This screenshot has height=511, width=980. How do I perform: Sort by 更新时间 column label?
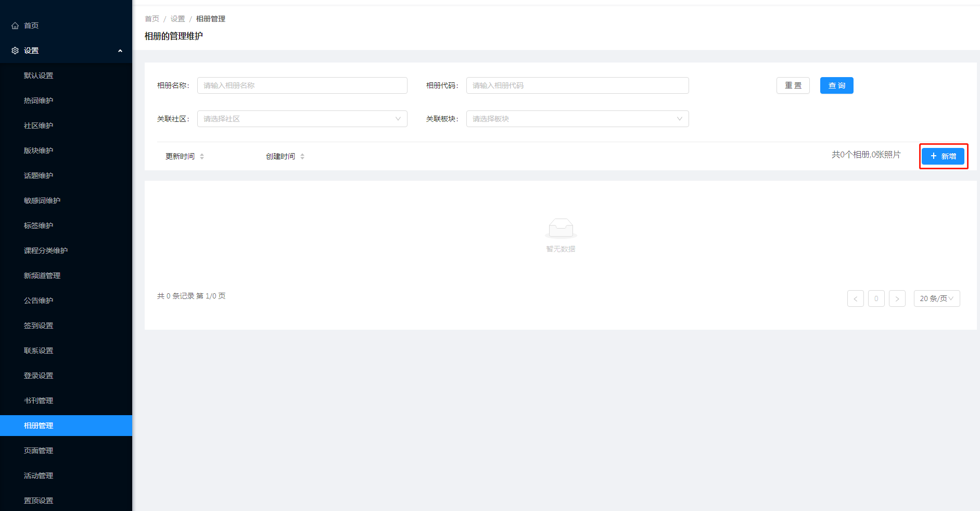tap(180, 156)
